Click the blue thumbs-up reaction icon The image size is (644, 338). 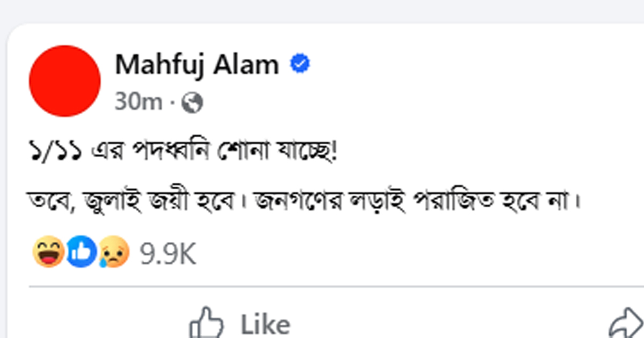tap(81, 253)
